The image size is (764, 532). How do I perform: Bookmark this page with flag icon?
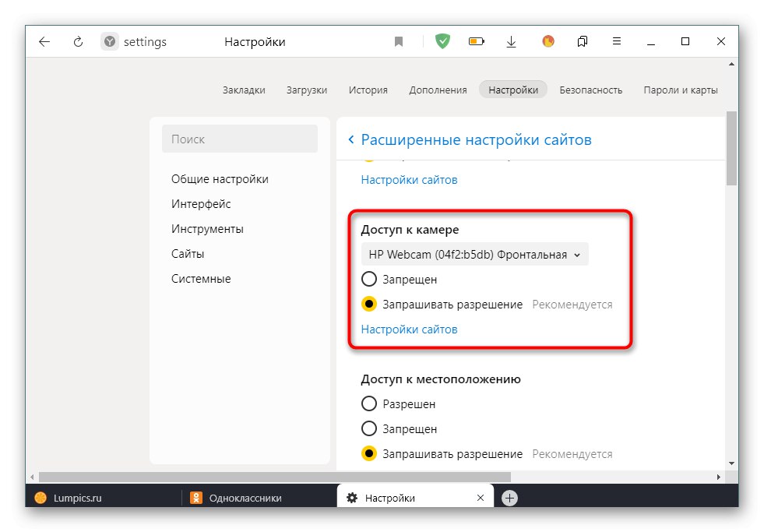[399, 42]
